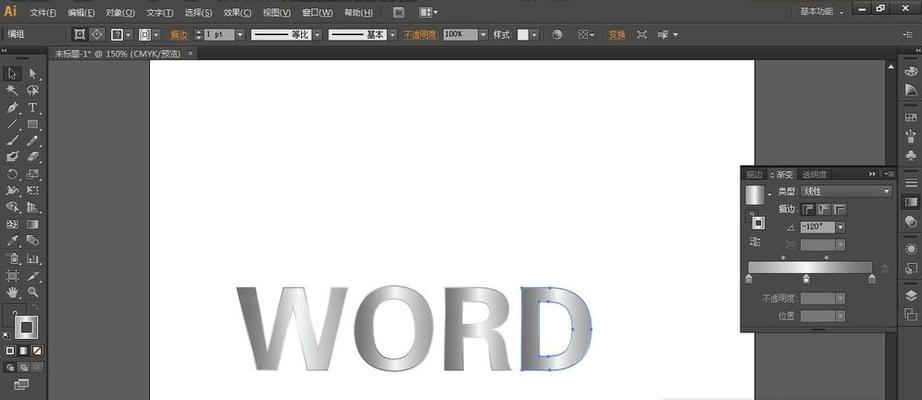
Task: Select the middle white gradient stop on the slider
Action: (x=806, y=279)
